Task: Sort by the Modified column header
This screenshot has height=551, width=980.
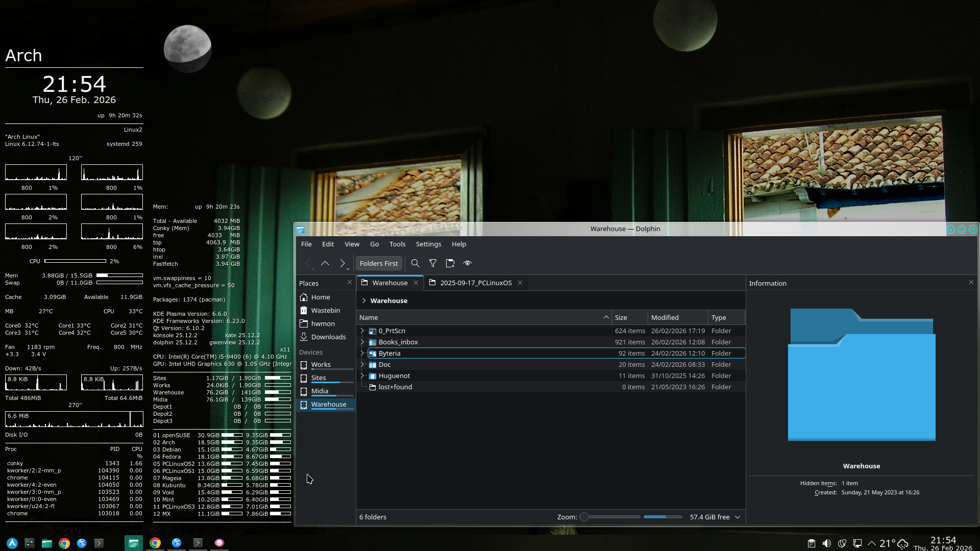Action: tap(665, 317)
